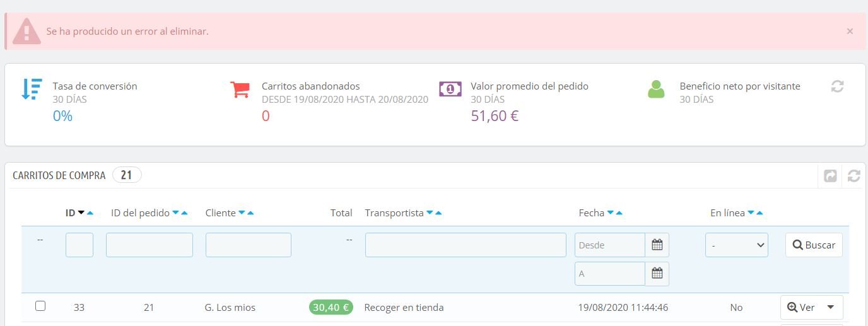This screenshot has height=326, width=868.
Task: Click the export carts icon
Action: tap(831, 176)
